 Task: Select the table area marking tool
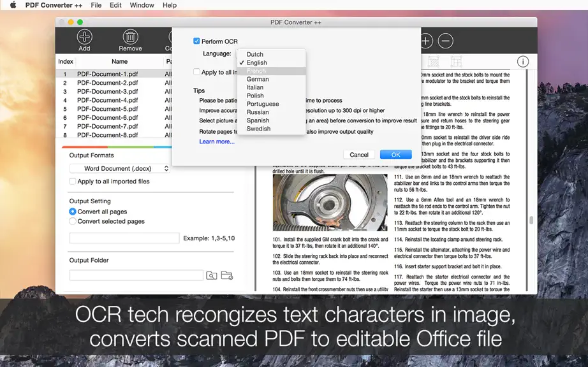click(x=456, y=61)
